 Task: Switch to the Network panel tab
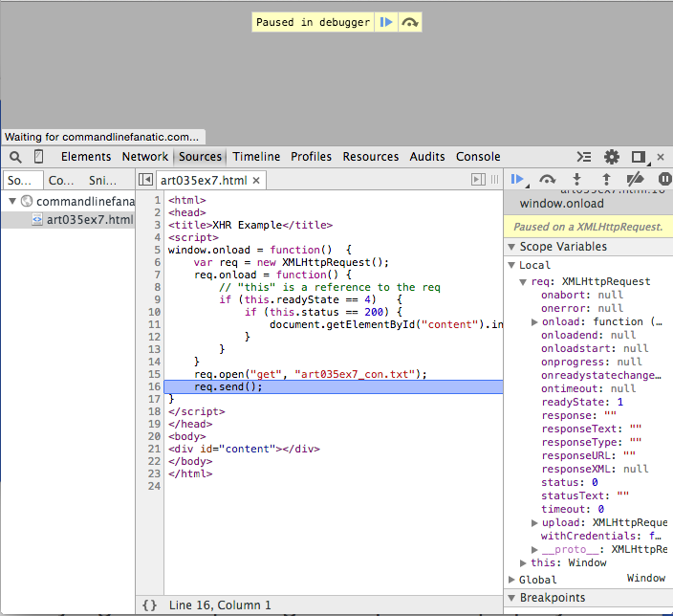click(x=145, y=156)
